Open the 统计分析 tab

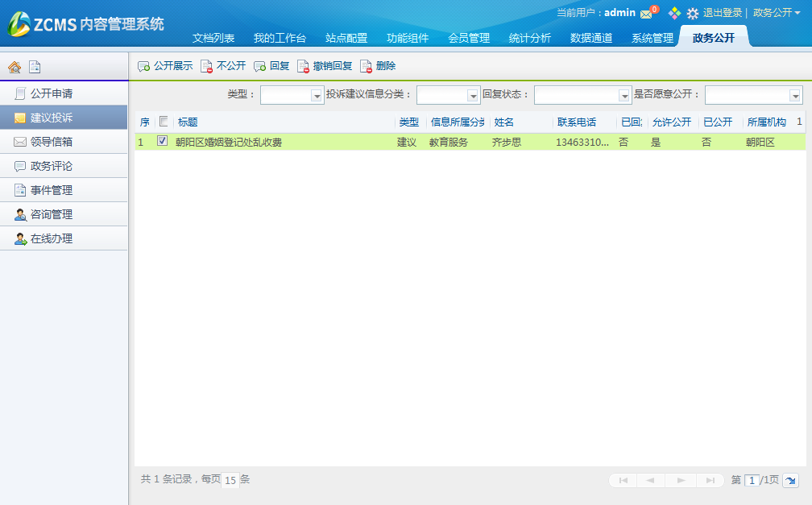pos(529,38)
